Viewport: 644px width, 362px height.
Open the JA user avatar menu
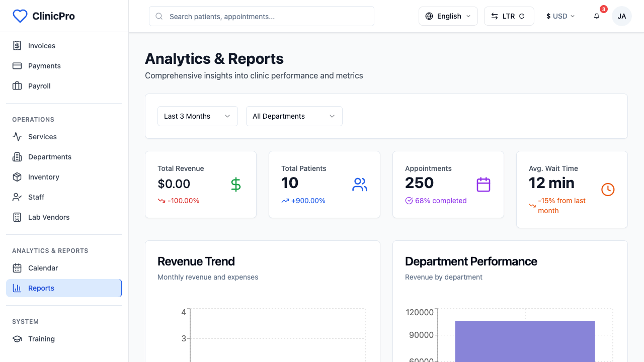[x=622, y=16]
